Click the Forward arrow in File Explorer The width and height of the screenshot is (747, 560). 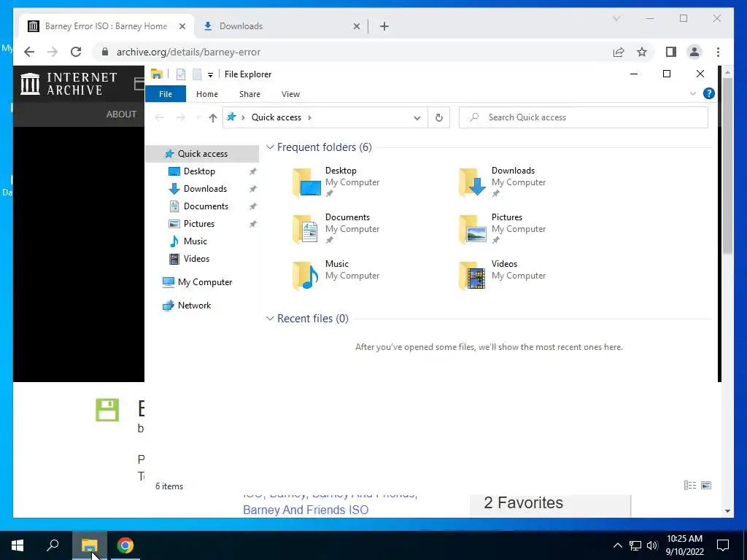tap(181, 117)
